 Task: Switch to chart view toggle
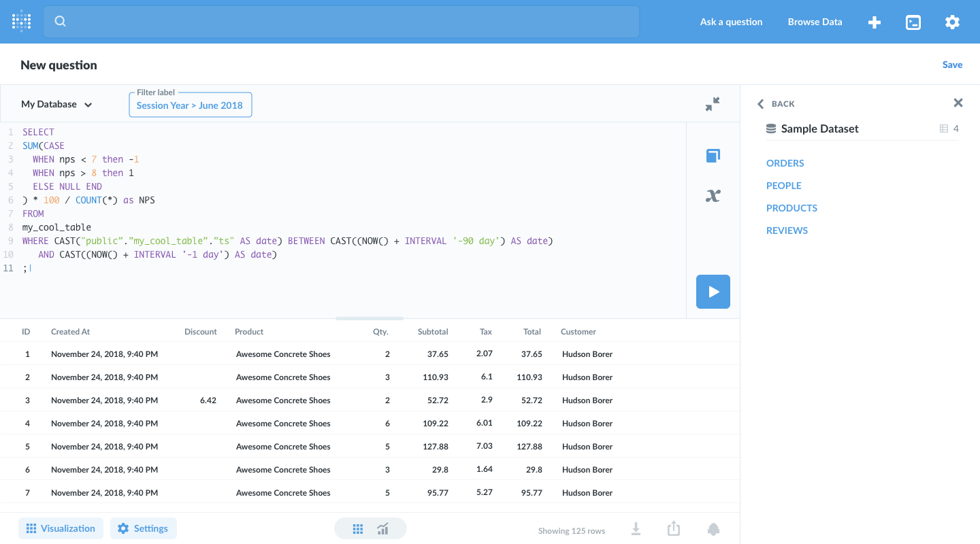382,529
